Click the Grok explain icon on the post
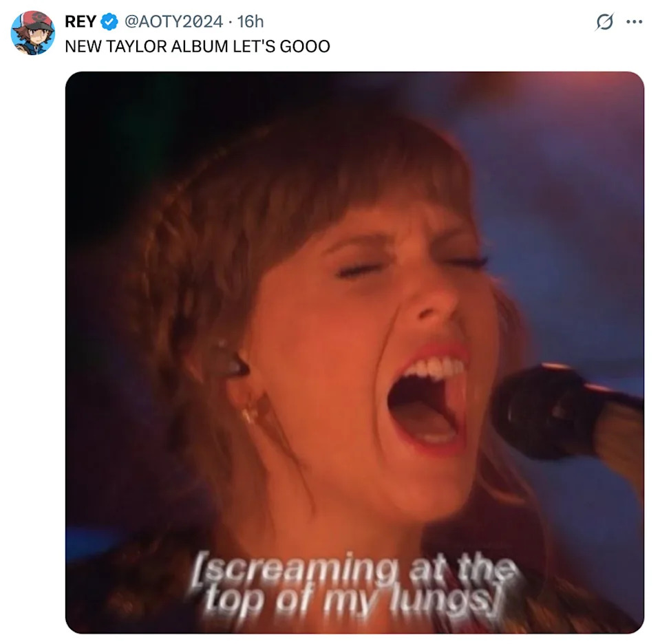660x644 pixels. tap(604, 22)
